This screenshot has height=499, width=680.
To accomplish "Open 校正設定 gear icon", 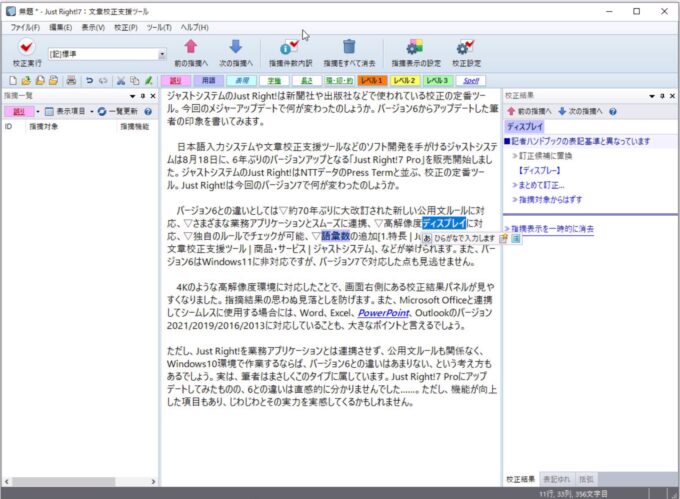I will 466,53.
